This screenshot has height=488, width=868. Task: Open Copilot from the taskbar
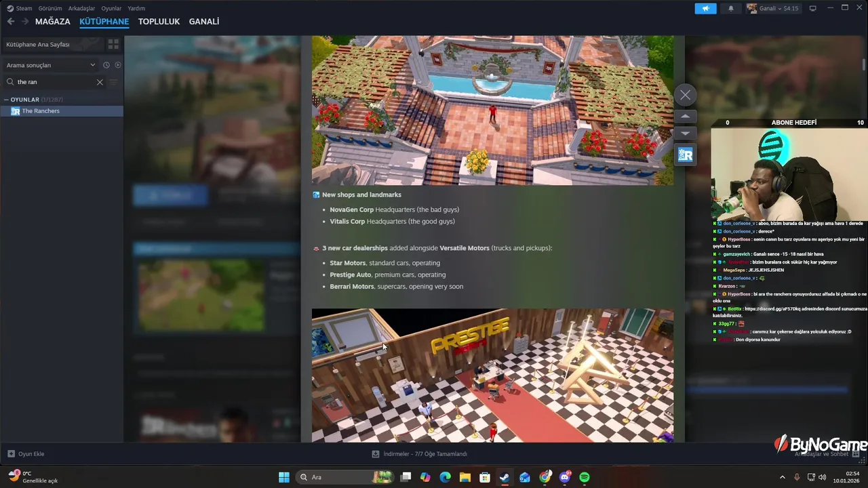click(425, 477)
